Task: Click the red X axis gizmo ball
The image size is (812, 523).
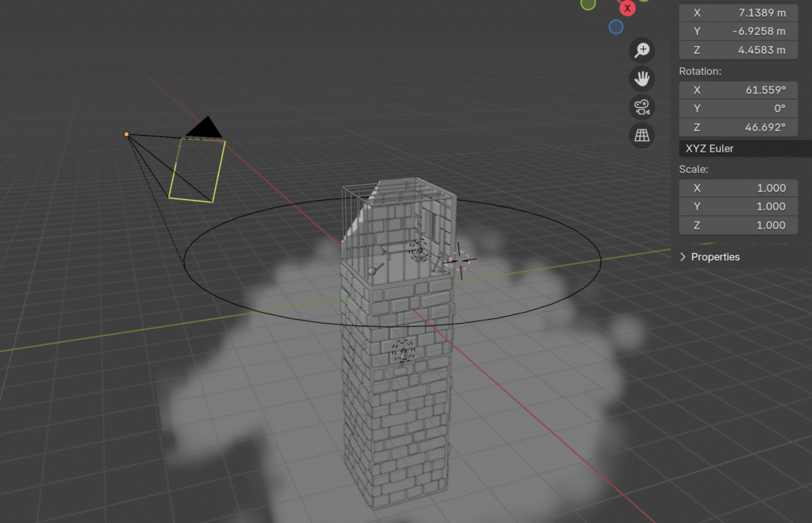Action: (627, 8)
